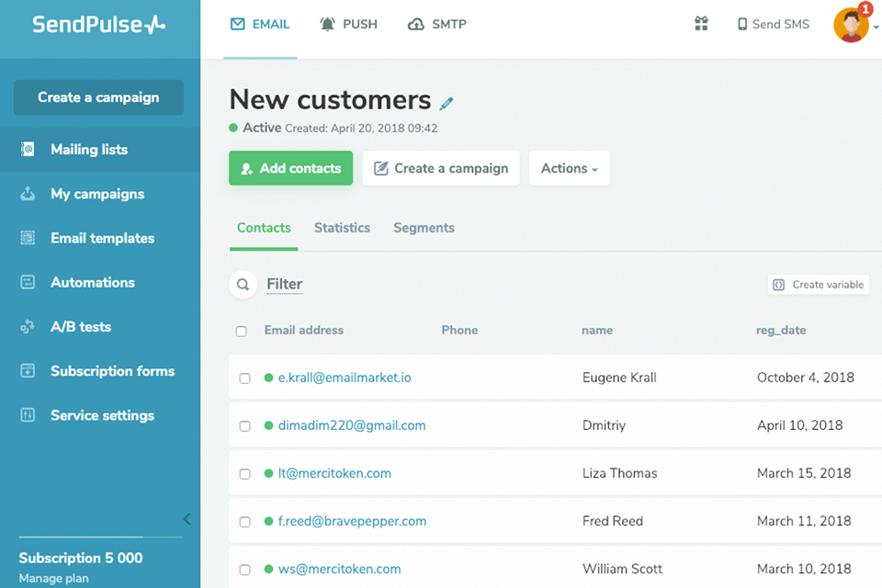This screenshot has width=882, height=588.
Task: Click the SendPulse logo
Action: tap(98, 24)
